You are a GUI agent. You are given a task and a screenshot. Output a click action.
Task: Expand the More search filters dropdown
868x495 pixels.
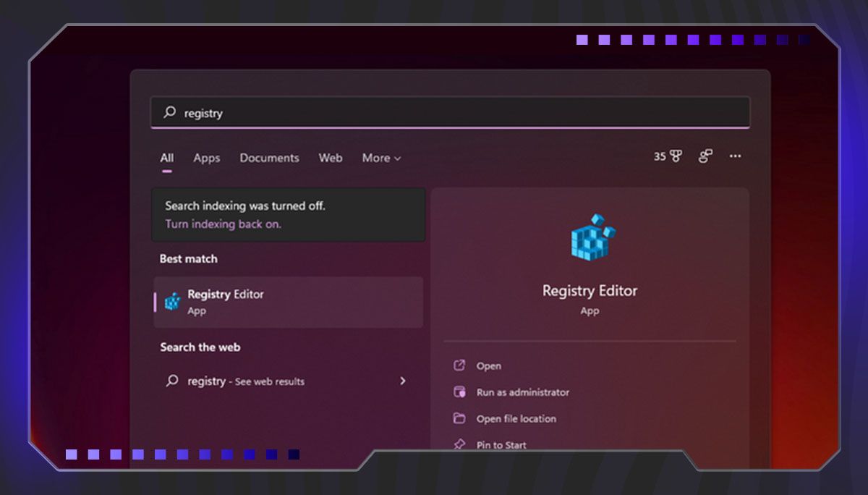point(380,158)
